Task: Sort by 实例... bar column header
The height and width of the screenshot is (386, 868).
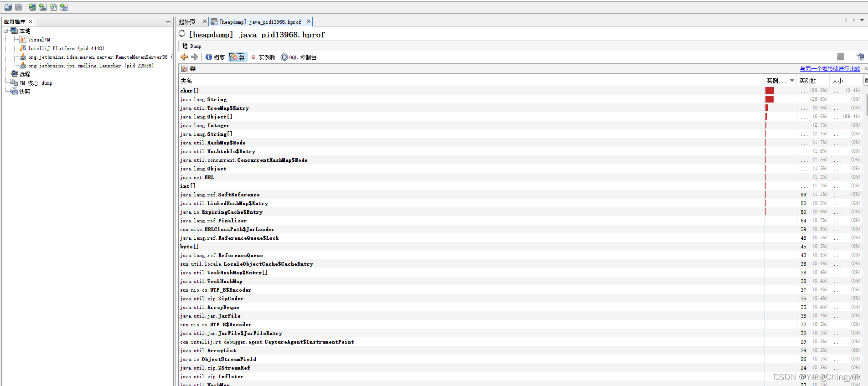Action: pyautogui.click(x=780, y=81)
